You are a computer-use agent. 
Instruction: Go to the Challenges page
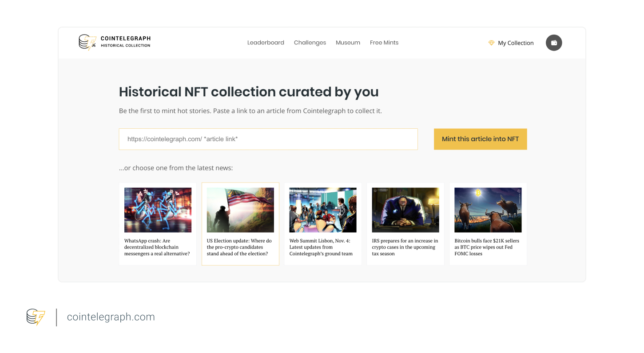310,43
